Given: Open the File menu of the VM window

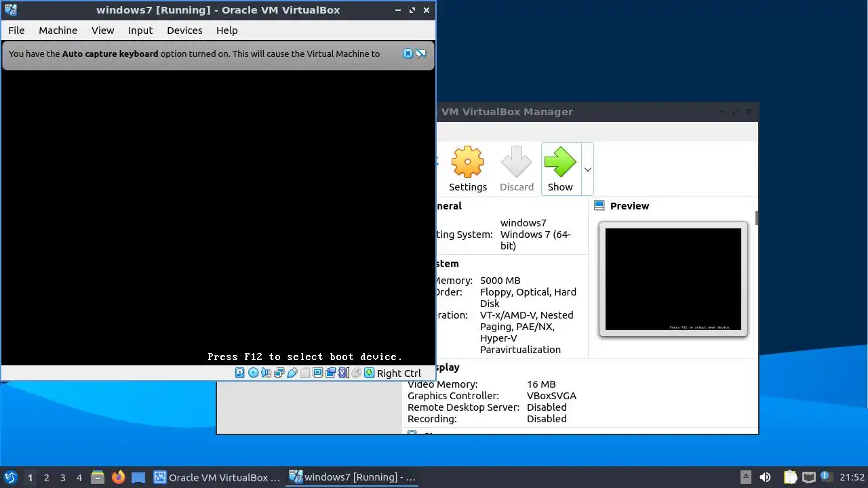Looking at the screenshot, I should point(16,30).
